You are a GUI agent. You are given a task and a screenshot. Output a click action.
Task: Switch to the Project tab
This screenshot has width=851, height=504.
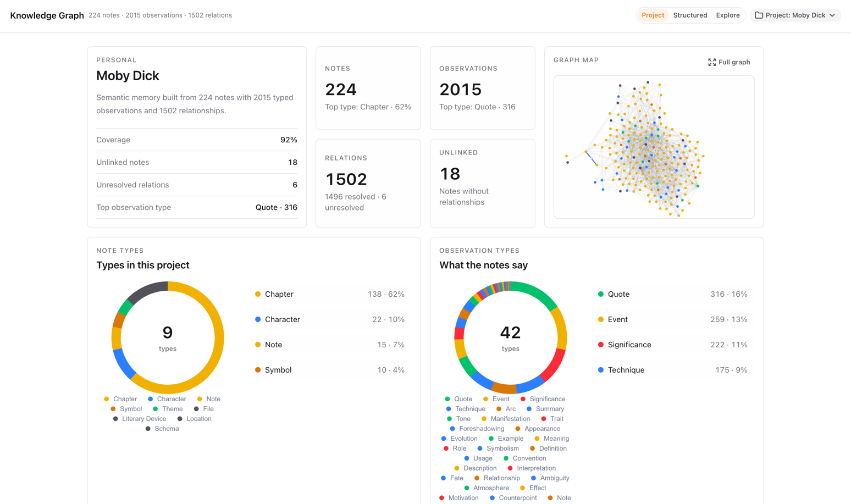(653, 15)
